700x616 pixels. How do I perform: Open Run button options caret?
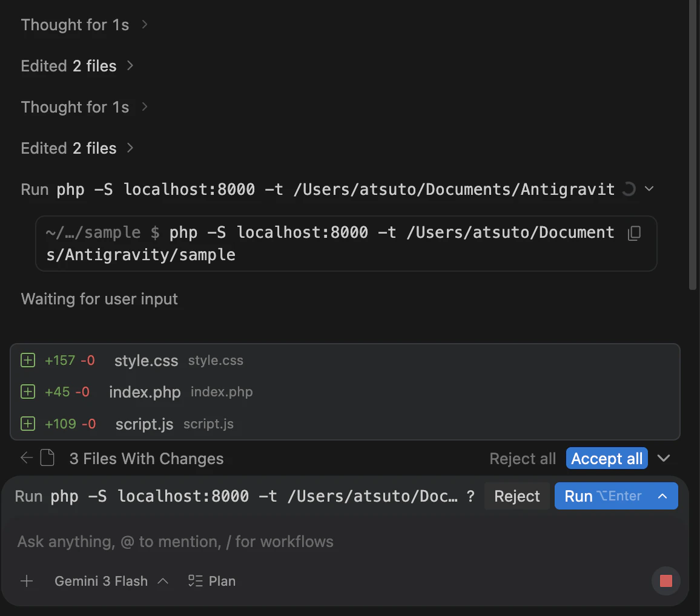662,496
